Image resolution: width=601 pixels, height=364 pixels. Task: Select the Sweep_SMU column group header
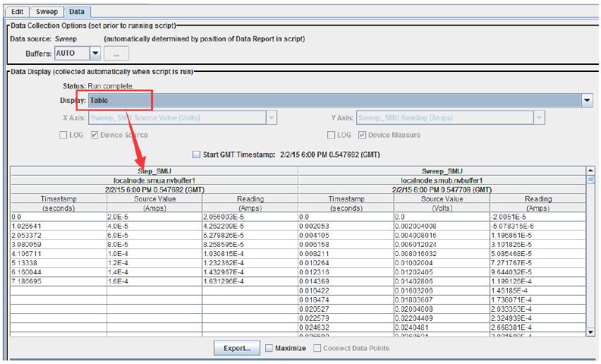[x=442, y=171]
